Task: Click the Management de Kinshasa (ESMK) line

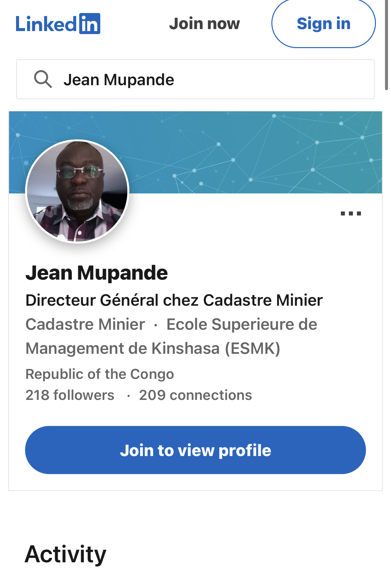Action: [153, 348]
